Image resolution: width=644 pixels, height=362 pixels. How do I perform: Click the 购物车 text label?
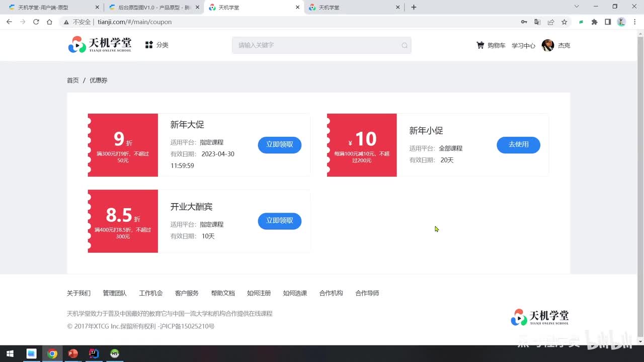497,45
